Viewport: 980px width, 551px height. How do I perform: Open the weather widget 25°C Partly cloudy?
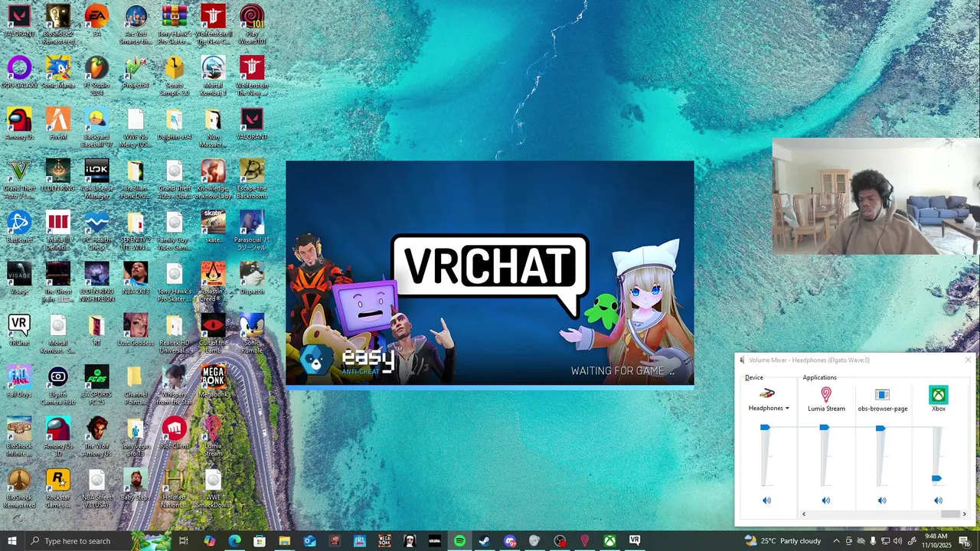[x=782, y=541]
